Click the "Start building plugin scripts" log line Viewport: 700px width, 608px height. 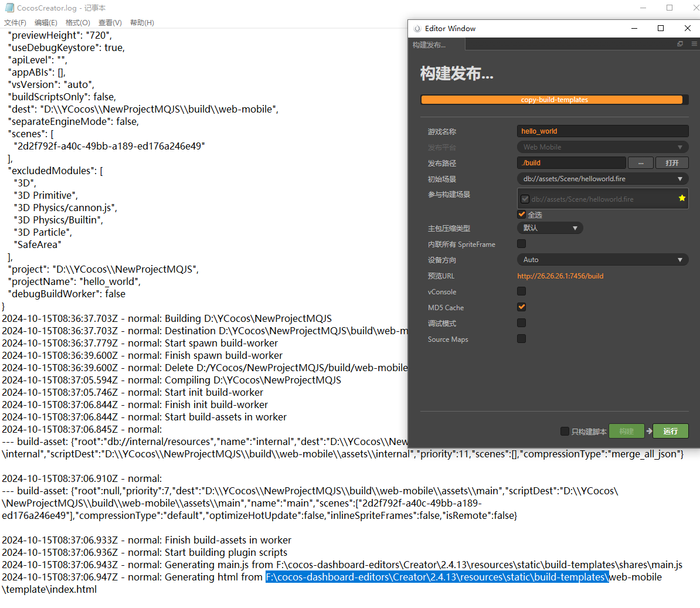click(145, 553)
